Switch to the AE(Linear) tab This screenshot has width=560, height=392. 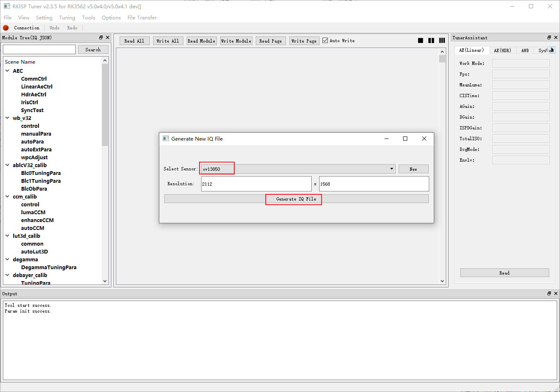click(x=471, y=50)
